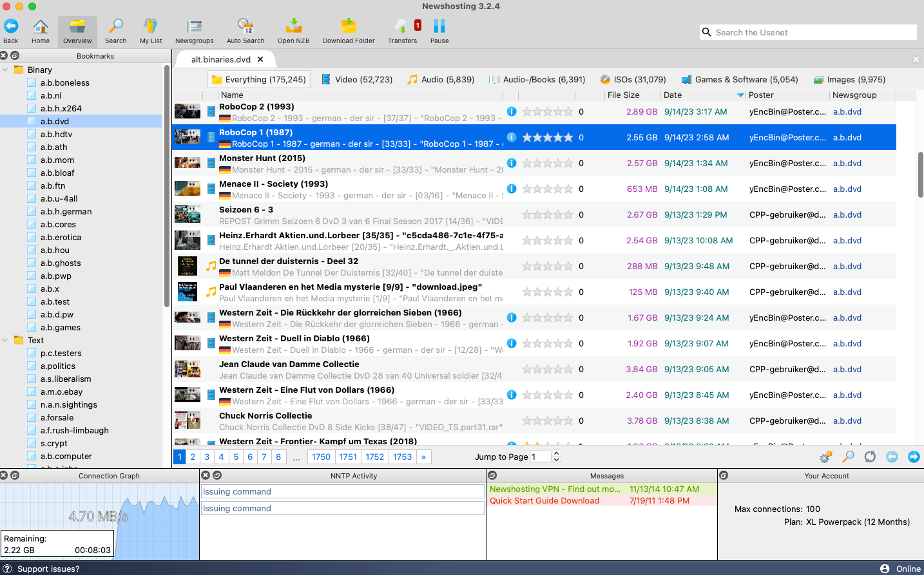Viewport: 924px width, 575px height.
Task: Click the a.b.dvd newsgroup link for RoboCop 2
Action: click(847, 111)
